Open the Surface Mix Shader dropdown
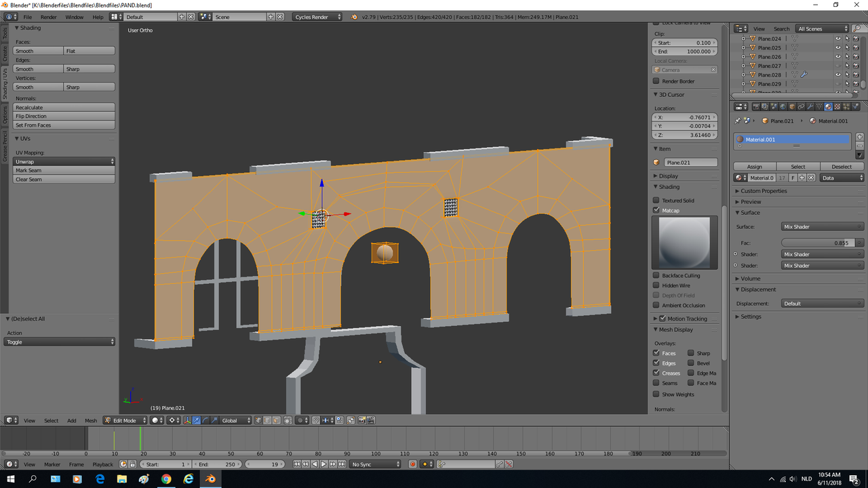The height and width of the screenshot is (488, 868). click(x=822, y=226)
